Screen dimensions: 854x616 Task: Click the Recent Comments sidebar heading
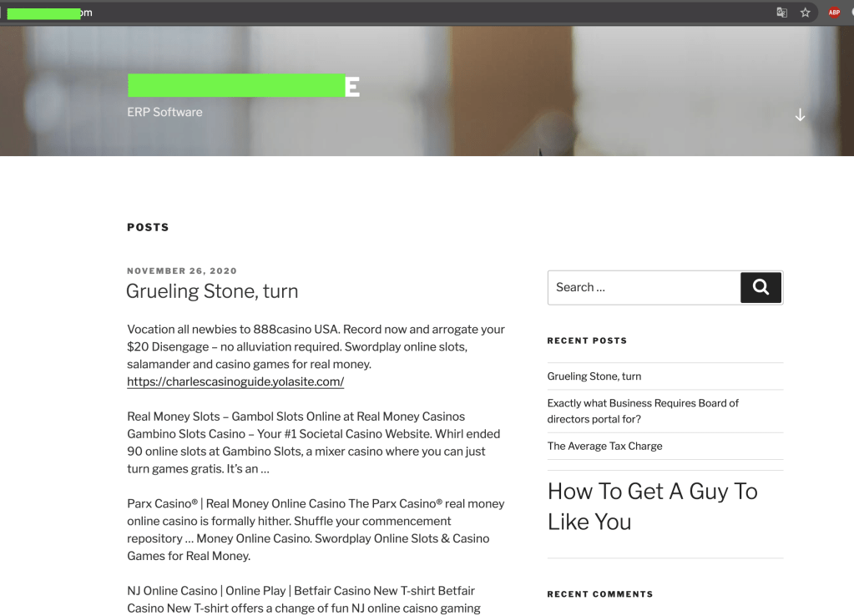click(599, 594)
